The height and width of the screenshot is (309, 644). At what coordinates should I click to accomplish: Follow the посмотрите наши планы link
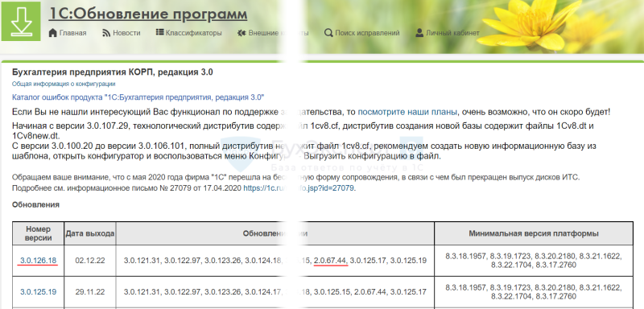[407, 112]
